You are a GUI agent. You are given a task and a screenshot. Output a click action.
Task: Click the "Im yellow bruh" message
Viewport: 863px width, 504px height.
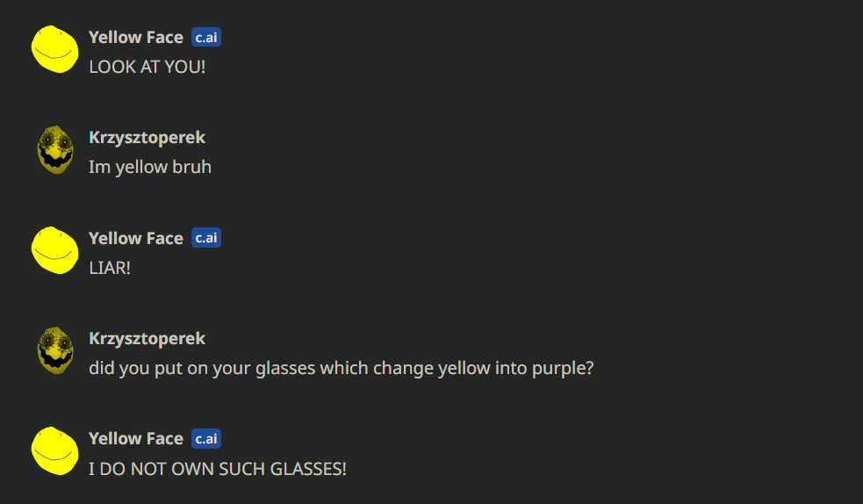(150, 167)
